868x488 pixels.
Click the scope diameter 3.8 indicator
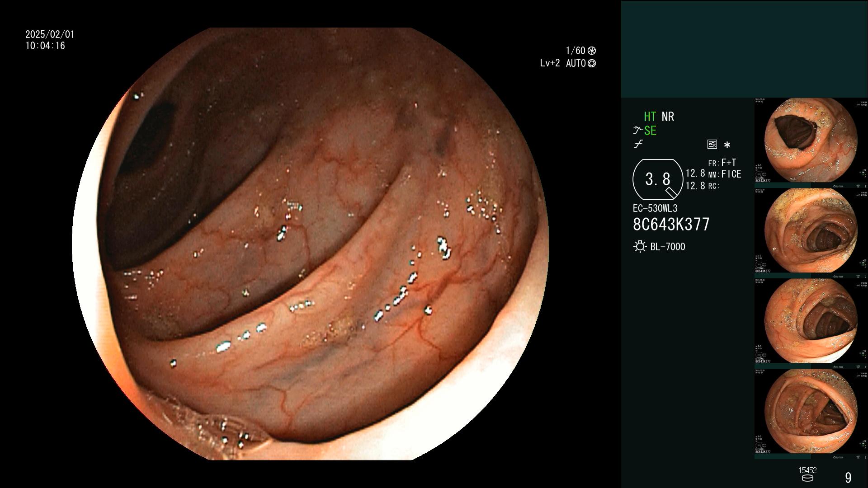point(658,179)
